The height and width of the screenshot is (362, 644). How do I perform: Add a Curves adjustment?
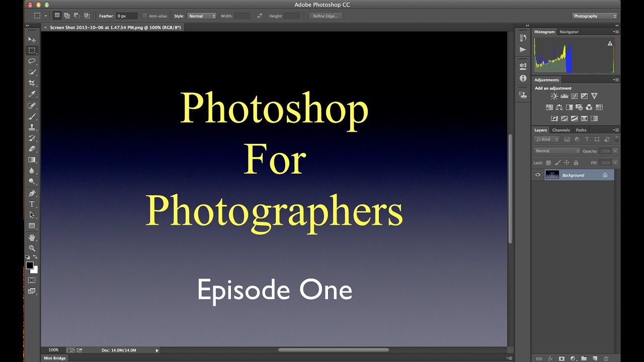click(574, 96)
